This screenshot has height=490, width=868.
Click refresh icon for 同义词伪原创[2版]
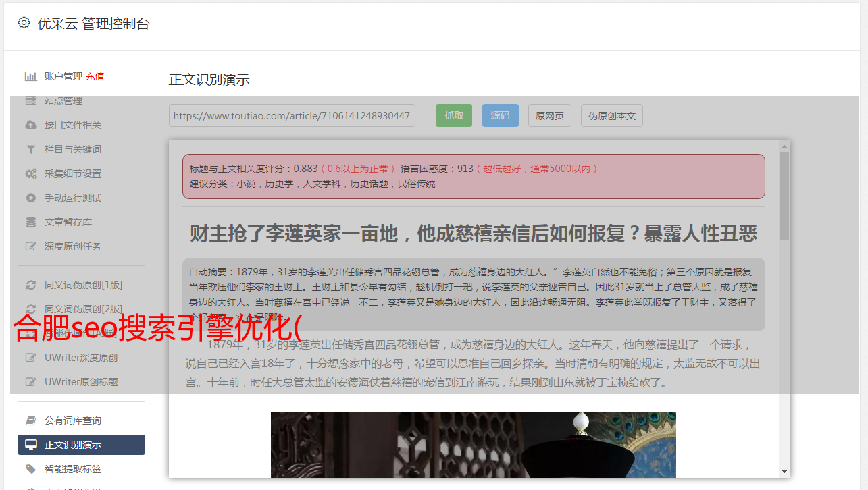pos(30,309)
